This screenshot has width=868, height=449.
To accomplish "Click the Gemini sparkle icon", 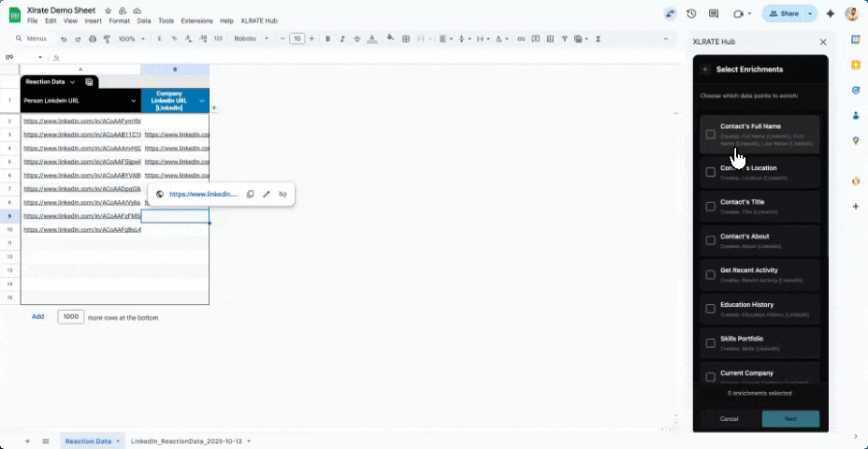I will (x=830, y=14).
